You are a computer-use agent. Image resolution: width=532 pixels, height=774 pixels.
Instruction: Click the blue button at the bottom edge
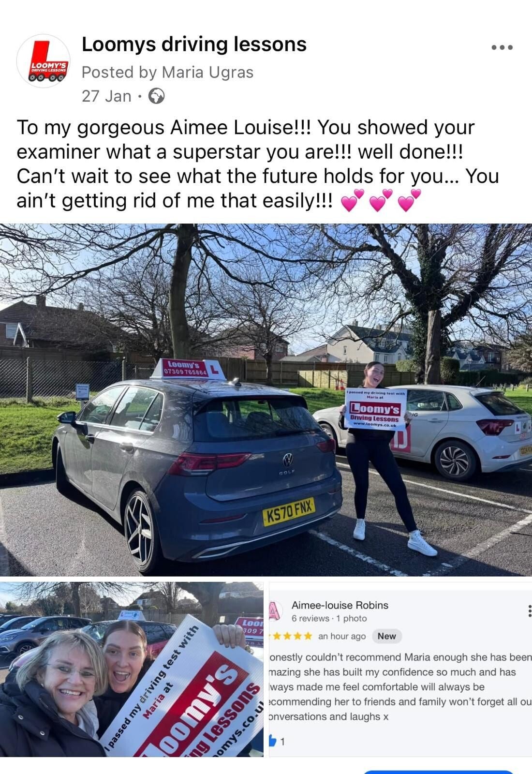(x=438, y=772)
